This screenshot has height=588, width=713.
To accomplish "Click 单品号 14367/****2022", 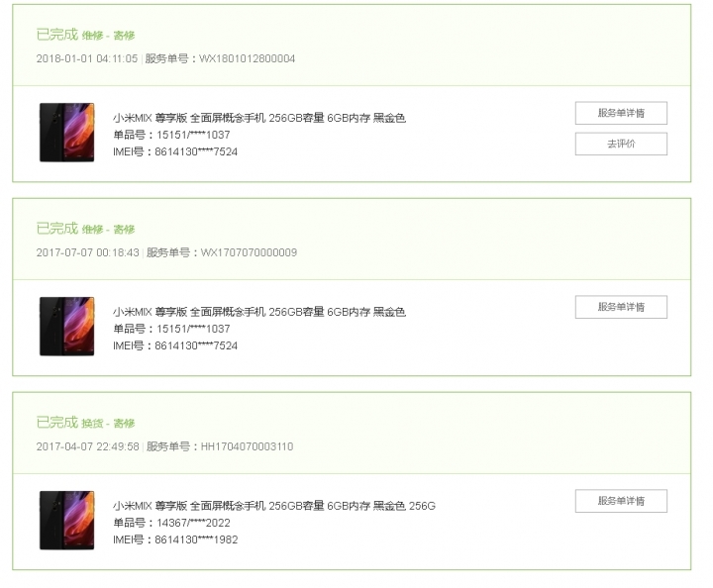I will pyautogui.click(x=193, y=523).
